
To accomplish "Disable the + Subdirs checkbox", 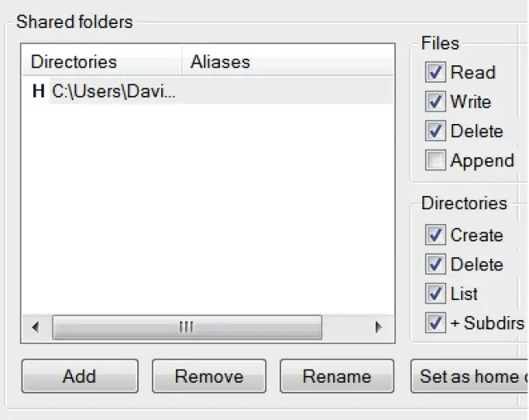I will click(436, 322).
